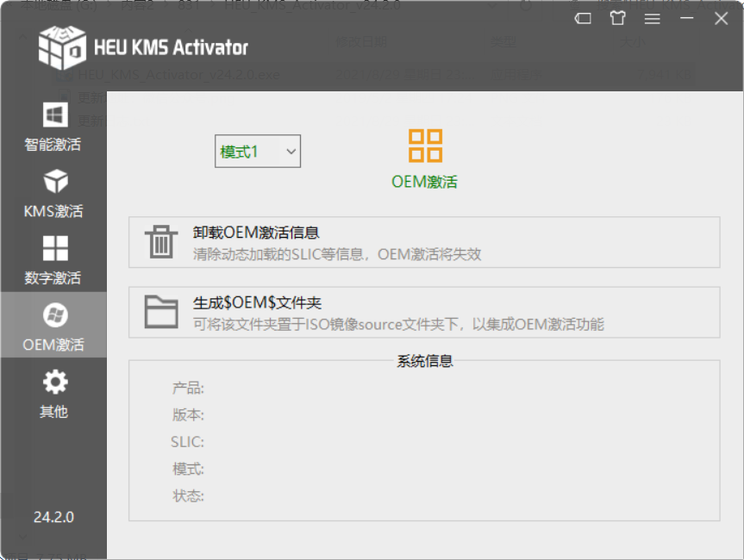Select the 数字激活 sidebar tab
The width and height of the screenshot is (744, 560).
coord(53,260)
